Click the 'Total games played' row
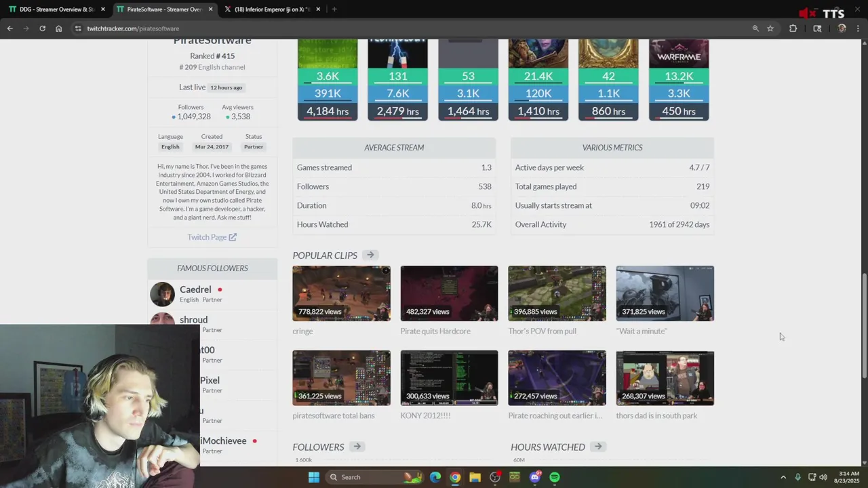Image resolution: width=868 pixels, height=488 pixels. [x=612, y=186]
